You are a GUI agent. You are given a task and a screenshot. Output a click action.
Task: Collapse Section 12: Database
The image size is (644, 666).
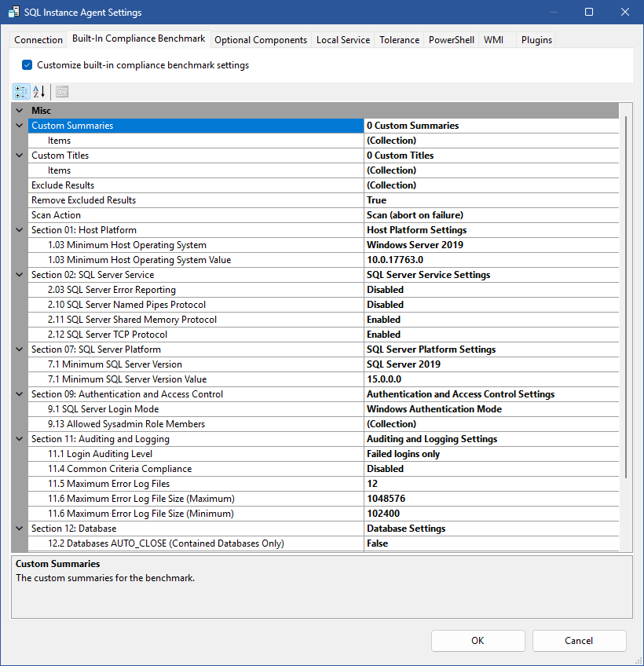[20, 528]
